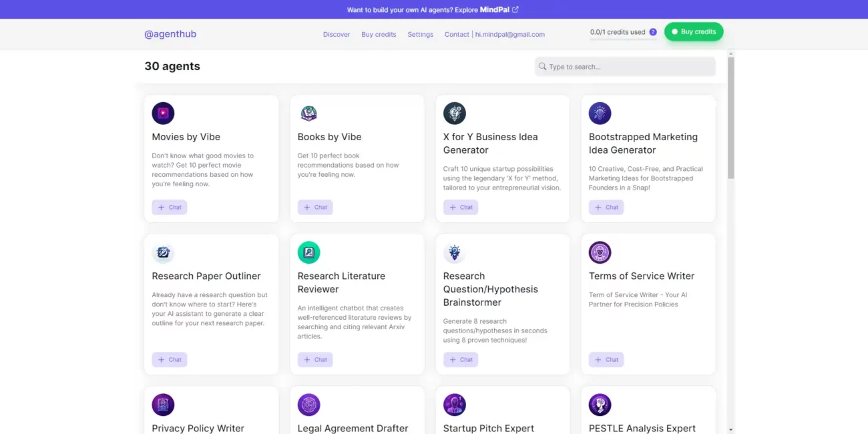The height and width of the screenshot is (434, 868).
Task: Go to the @agenthub home link
Action: pyautogui.click(x=170, y=34)
